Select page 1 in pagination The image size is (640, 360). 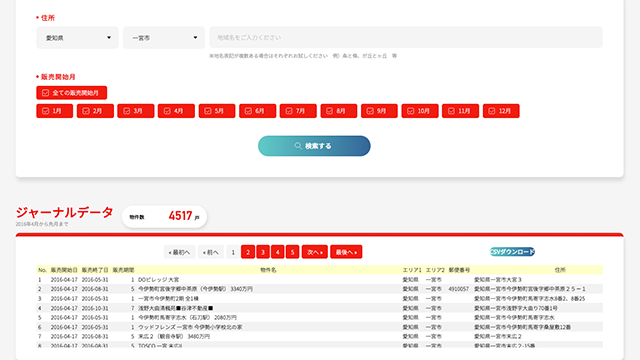click(x=233, y=252)
